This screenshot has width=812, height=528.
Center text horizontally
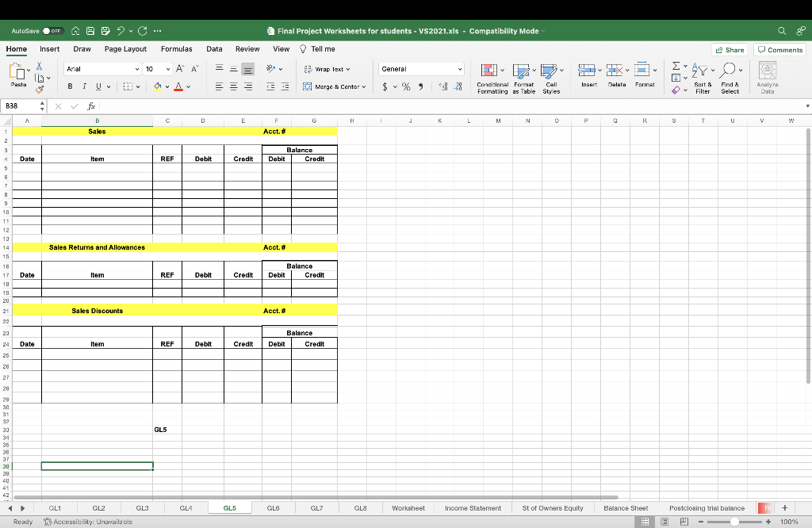[234, 86]
